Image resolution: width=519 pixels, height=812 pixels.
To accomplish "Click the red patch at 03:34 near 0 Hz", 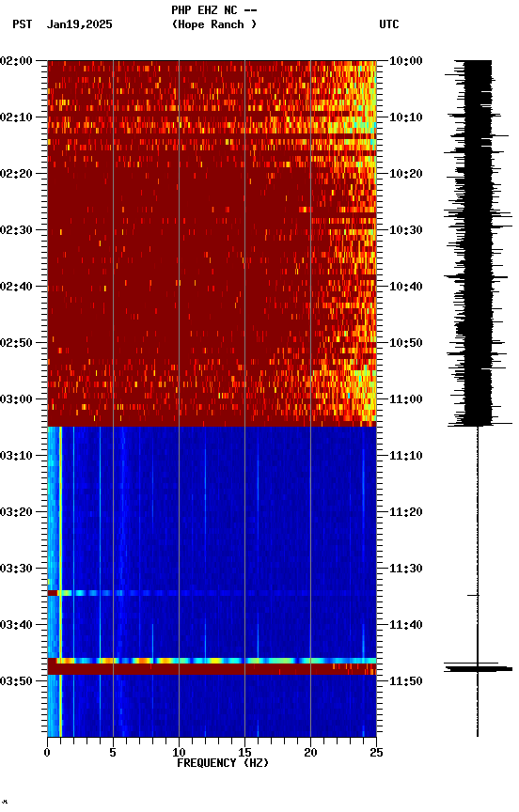I will (53, 593).
